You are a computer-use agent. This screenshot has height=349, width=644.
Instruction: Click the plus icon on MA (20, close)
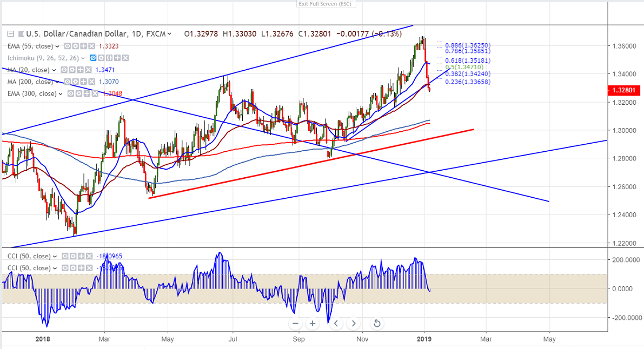[80, 70]
